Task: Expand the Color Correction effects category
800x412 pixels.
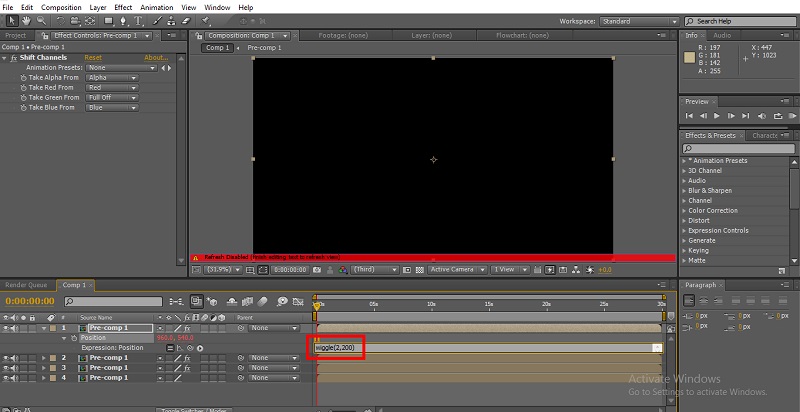Action: coord(712,211)
